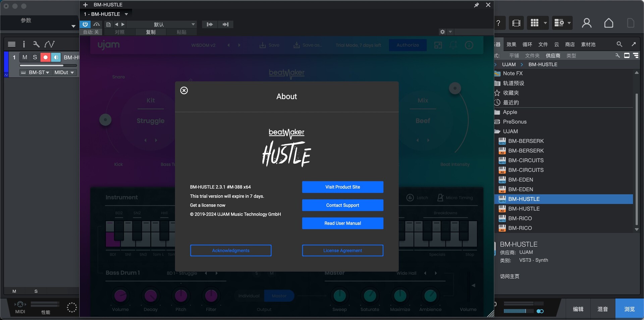Image resolution: width=644 pixels, height=320 pixels.
Task: Add plugin with plus icon
Action: (85, 5)
